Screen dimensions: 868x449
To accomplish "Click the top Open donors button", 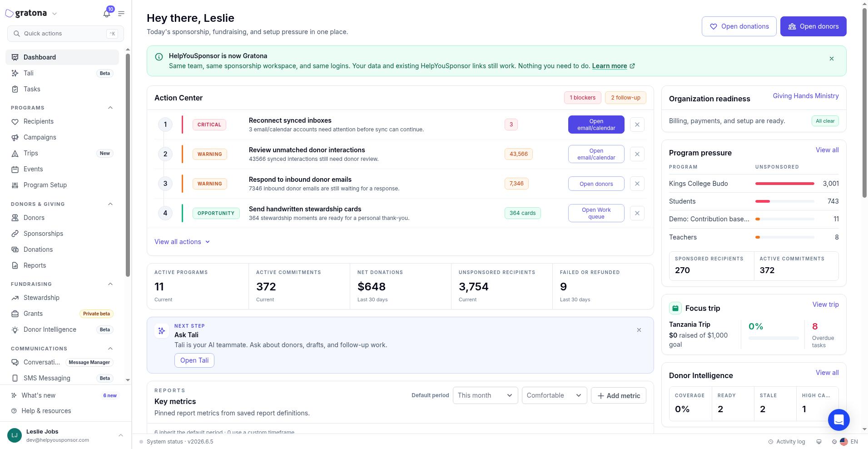I will [x=813, y=26].
